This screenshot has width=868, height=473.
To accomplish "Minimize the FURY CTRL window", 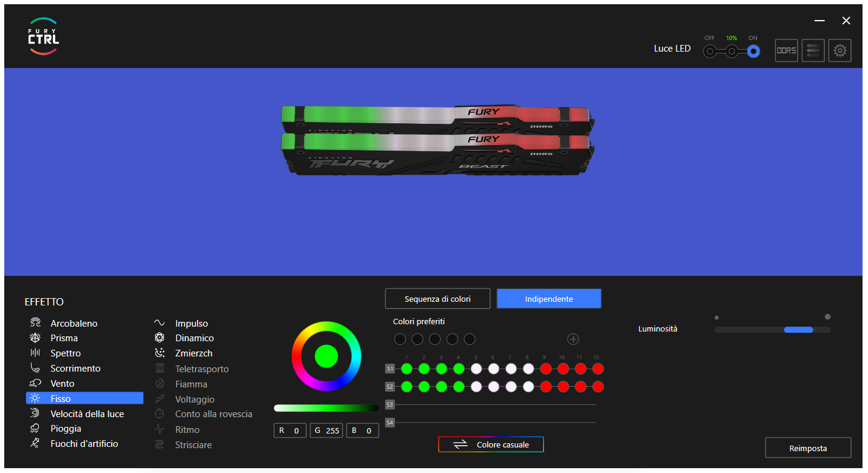I will [820, 21].
